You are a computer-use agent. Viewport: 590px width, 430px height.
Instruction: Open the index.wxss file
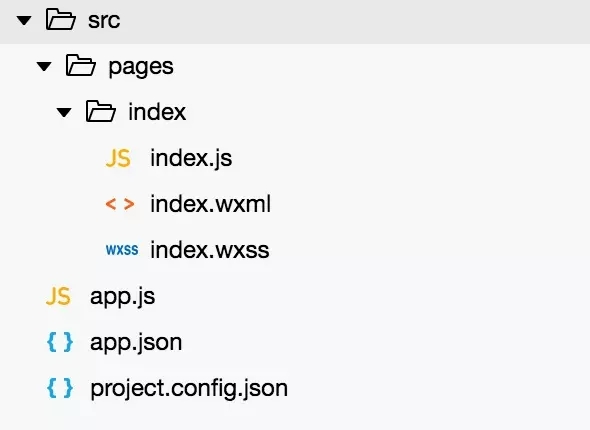(210, 250)
